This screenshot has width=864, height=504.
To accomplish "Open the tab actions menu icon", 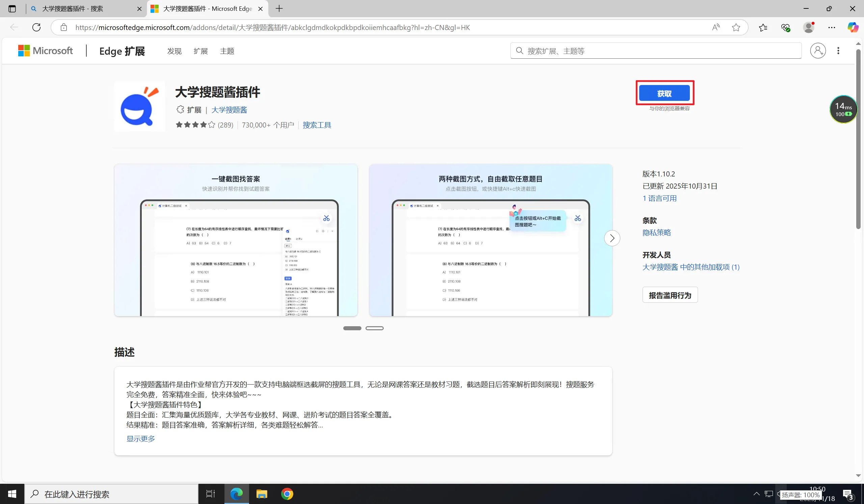I will coord(12,9).
